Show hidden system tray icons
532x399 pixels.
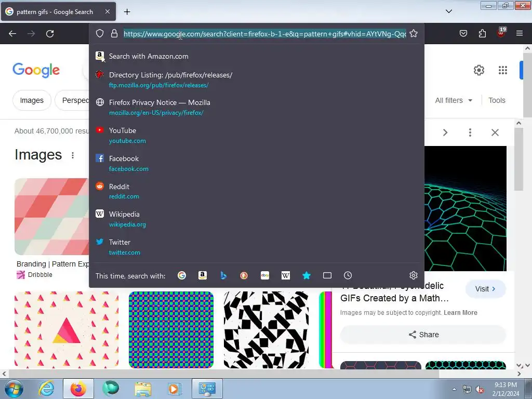[x=454, y=389]
